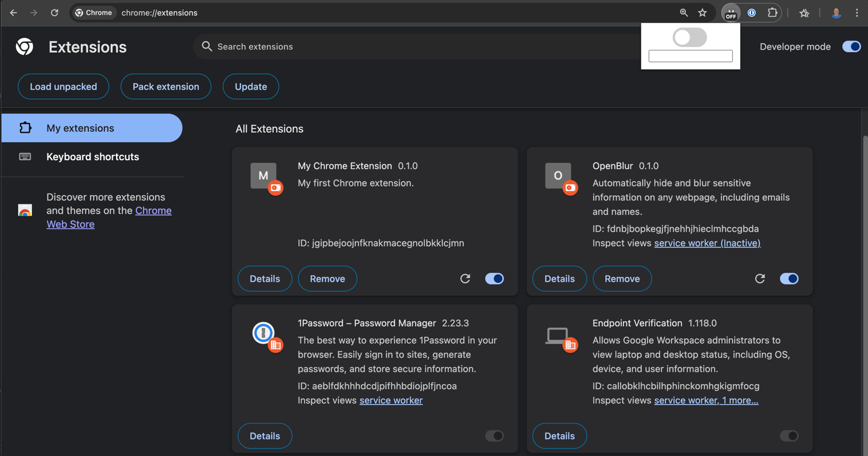Turn off the My Chrome Extension toggle

494,279
